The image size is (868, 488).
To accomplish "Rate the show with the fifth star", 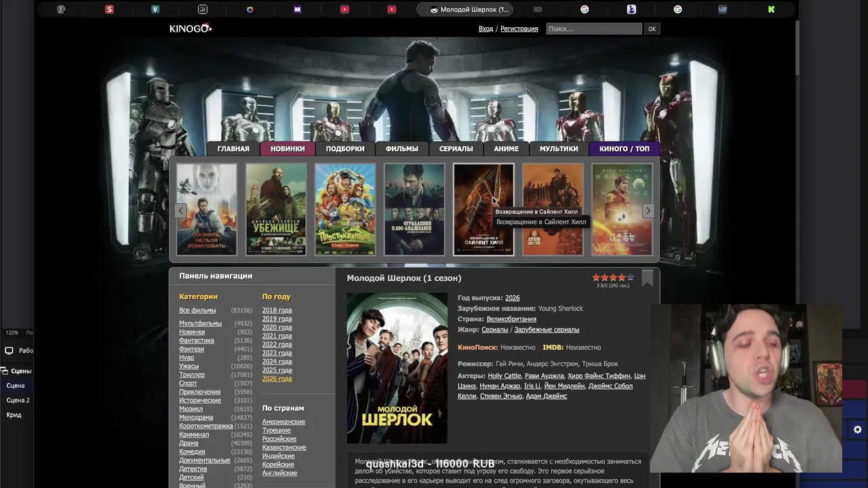I will point(630,277).
